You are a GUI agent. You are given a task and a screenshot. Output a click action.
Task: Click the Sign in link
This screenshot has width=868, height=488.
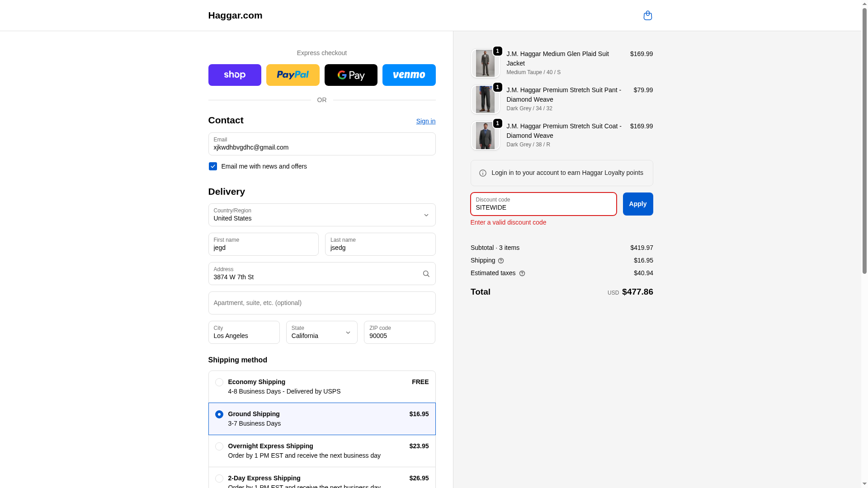coord(426,121)
